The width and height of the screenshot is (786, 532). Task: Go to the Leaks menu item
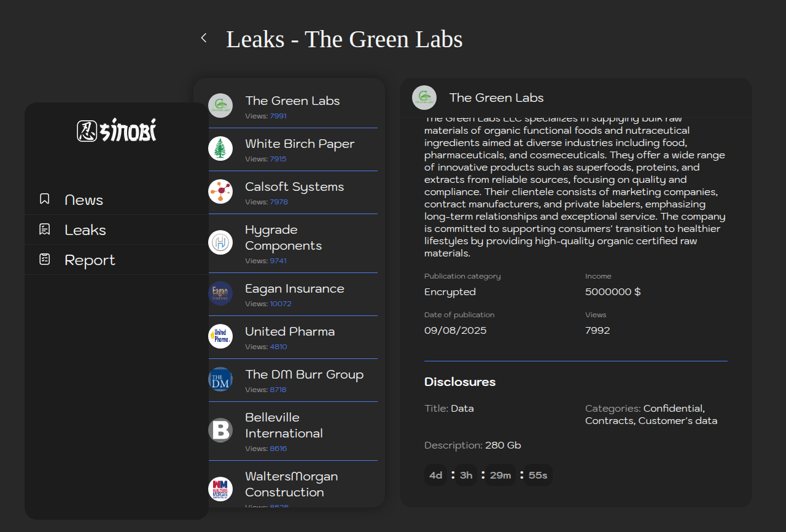(85, 230)
